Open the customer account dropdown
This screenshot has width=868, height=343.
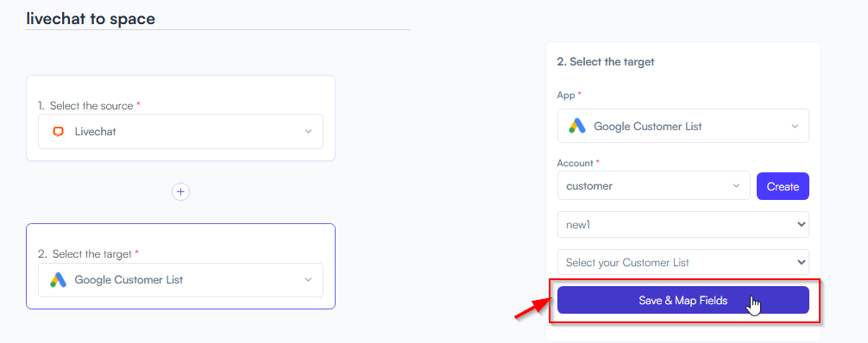tap(654, 186)
